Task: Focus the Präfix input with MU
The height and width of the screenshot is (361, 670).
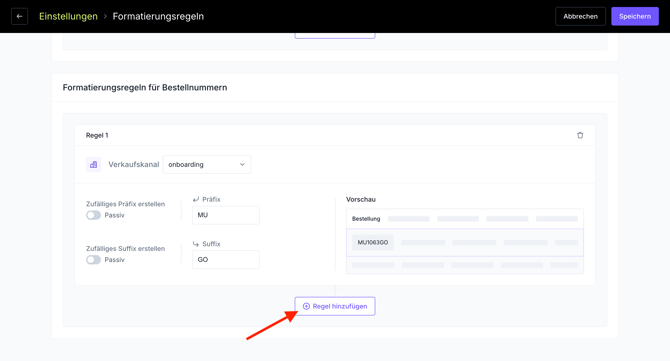Action: (226, 215)
